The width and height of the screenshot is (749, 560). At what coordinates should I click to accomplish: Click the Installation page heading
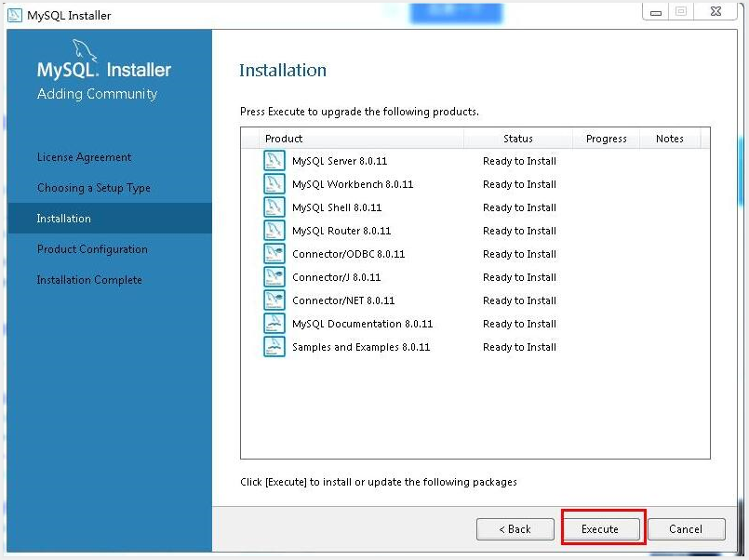283,70
